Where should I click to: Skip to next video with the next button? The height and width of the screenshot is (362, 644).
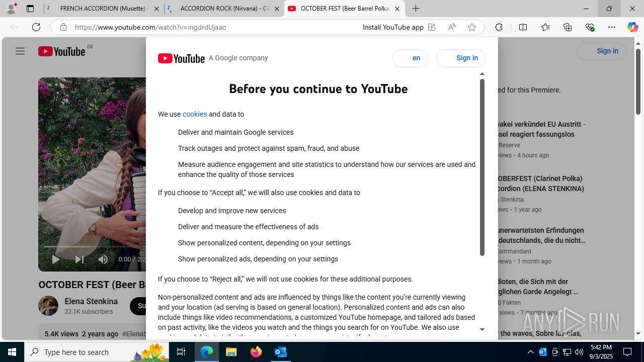(x=79, y=259)
